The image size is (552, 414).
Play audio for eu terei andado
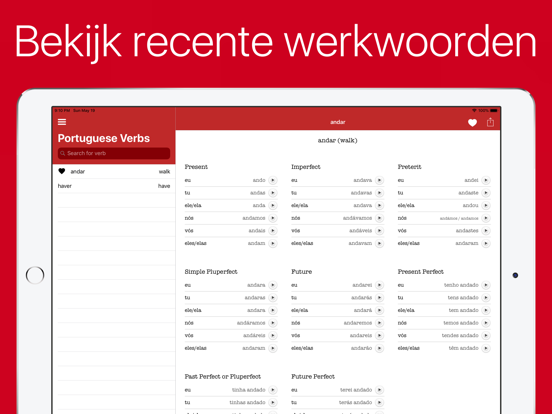380,390
